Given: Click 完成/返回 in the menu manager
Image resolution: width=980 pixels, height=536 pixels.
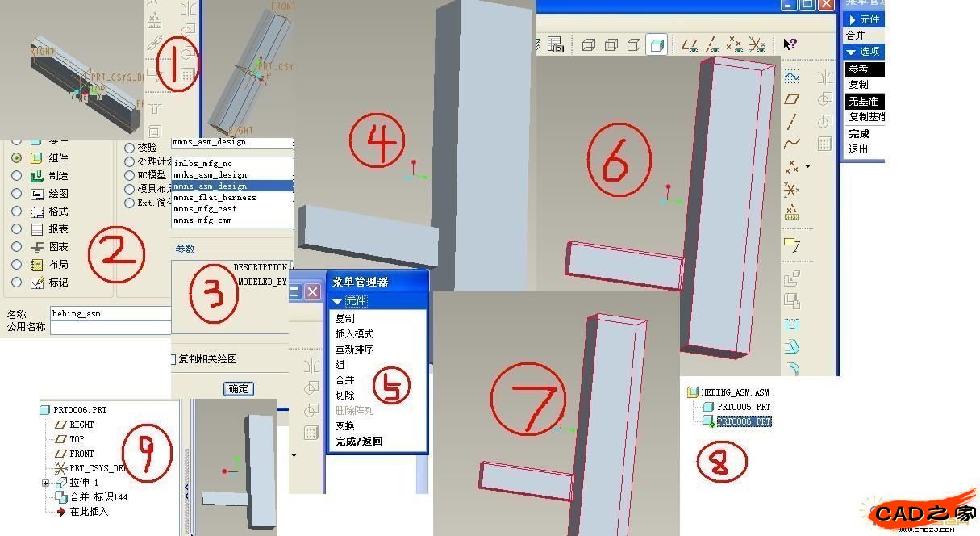Looking at the screenshot, I should click(359, 441).
